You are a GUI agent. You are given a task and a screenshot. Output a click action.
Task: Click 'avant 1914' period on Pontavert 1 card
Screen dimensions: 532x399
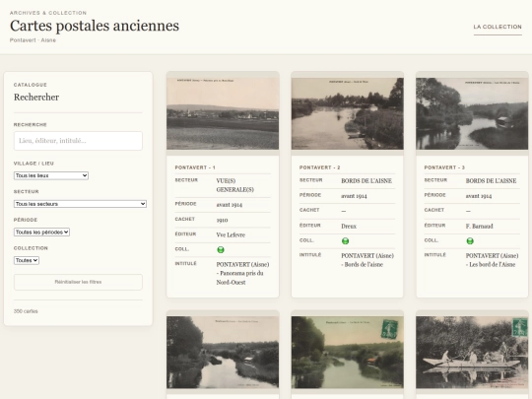[x=230, y=205]
